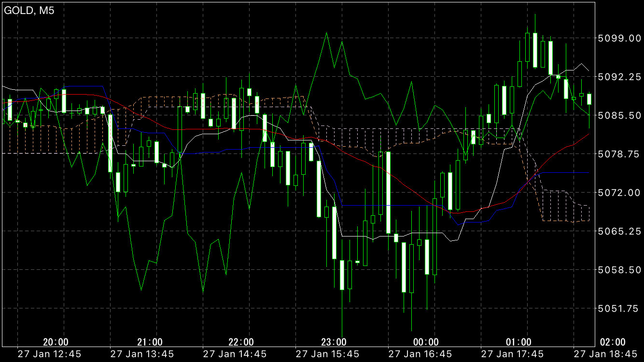Select the 20:00 time axis marker
Image resolution: width=644 pixels, height=362 pixels.
[x=56, y=342]
